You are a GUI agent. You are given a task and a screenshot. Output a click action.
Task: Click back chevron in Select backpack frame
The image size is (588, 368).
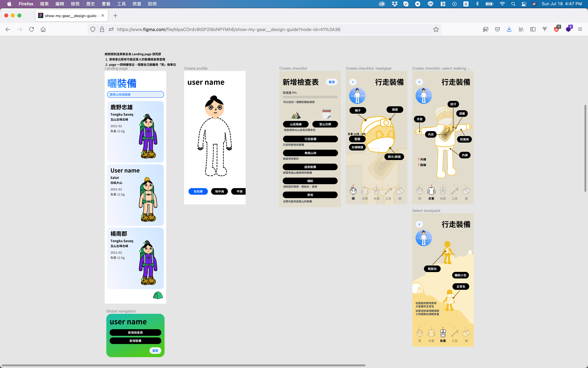pyautogui.click(x=419, y=224)
